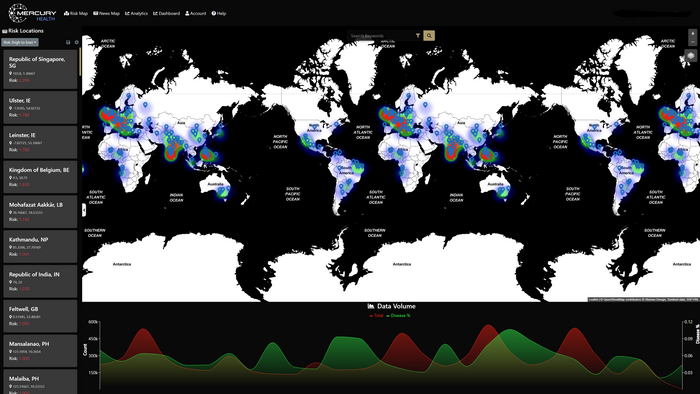Select the Kathmandu, NP location card
This screenshot has height=394, width=700.
click(x=40, y=246)
